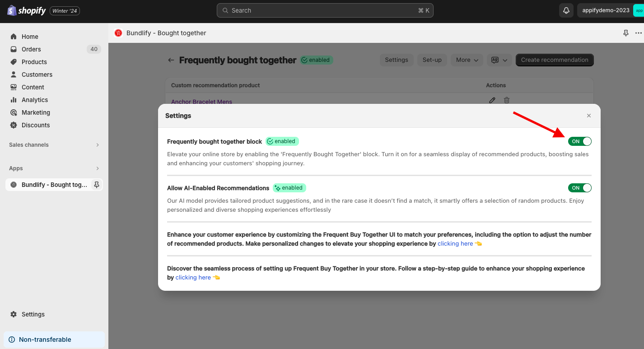The height and width of the screenshot is (349, 644).
Task: Click the back arrow beside Frequently bought together
Action: tap(171, 60)
